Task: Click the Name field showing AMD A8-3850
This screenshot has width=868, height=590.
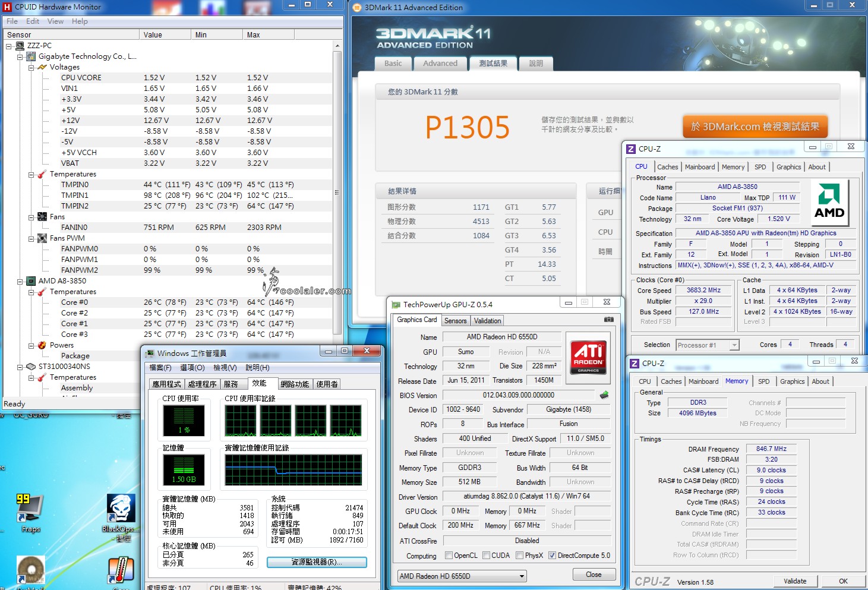Action: pos(737,187)
